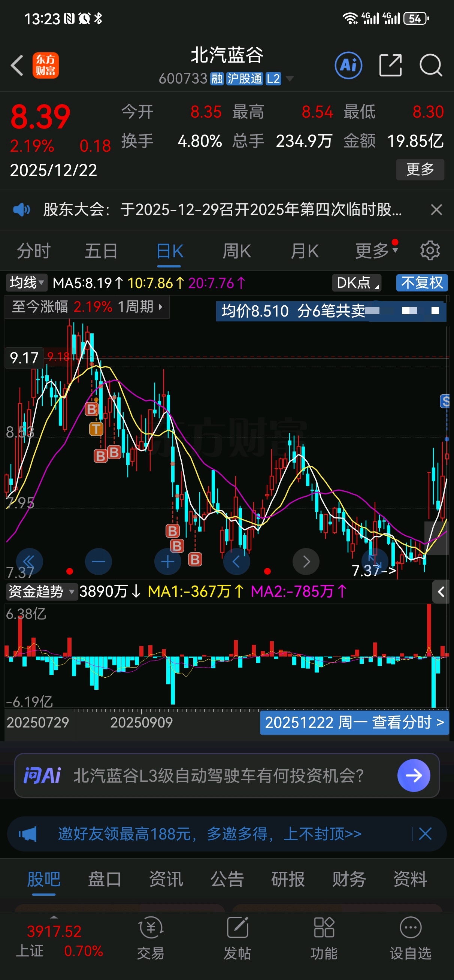Tap the S sell marker on chart
Screen dimensions: 454x980
(445, 401)
